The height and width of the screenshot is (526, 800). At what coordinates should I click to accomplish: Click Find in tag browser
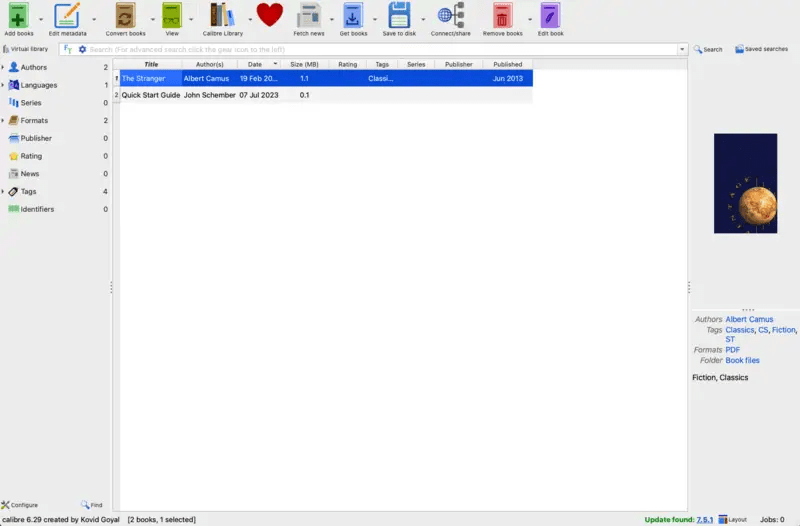(91, 505)
